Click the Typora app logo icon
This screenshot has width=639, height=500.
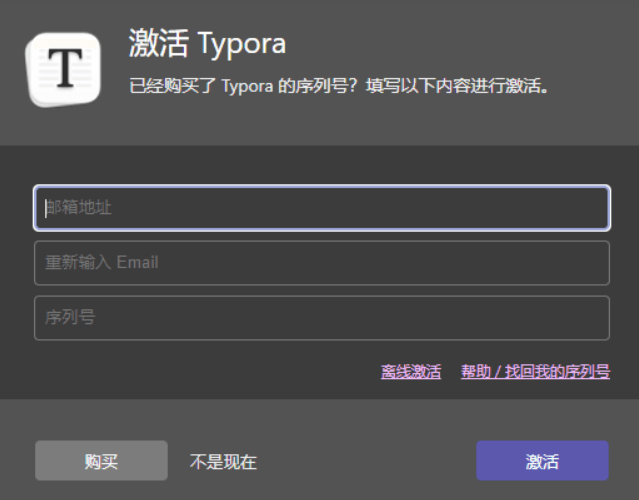pos(63,70)
